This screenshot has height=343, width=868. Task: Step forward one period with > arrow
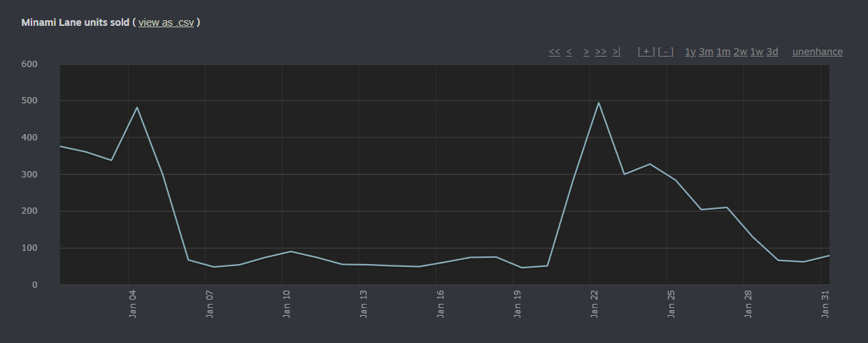(x=586, y=52)
